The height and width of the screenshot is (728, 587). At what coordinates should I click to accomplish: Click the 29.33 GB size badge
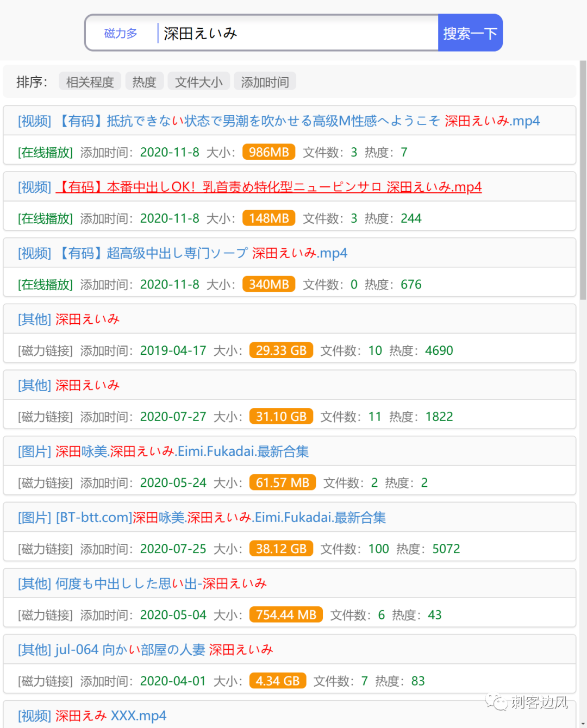point(281,350)
